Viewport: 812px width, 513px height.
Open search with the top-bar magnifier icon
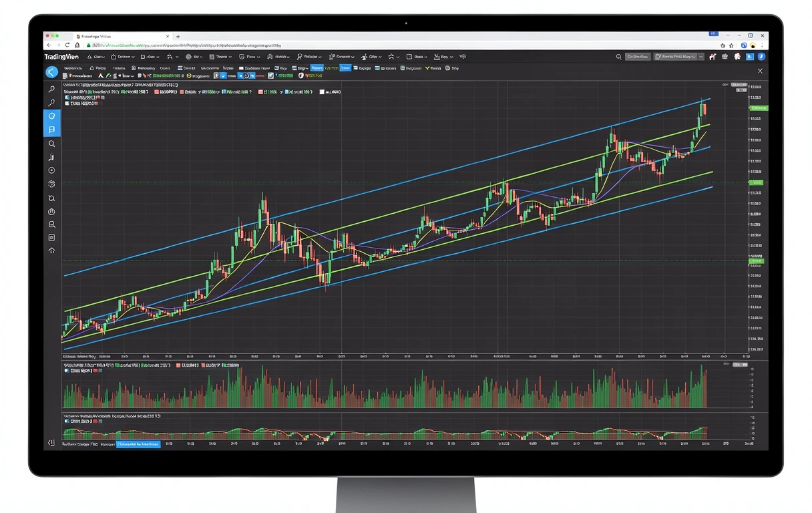pyautogui.click(x=618, y=57)
